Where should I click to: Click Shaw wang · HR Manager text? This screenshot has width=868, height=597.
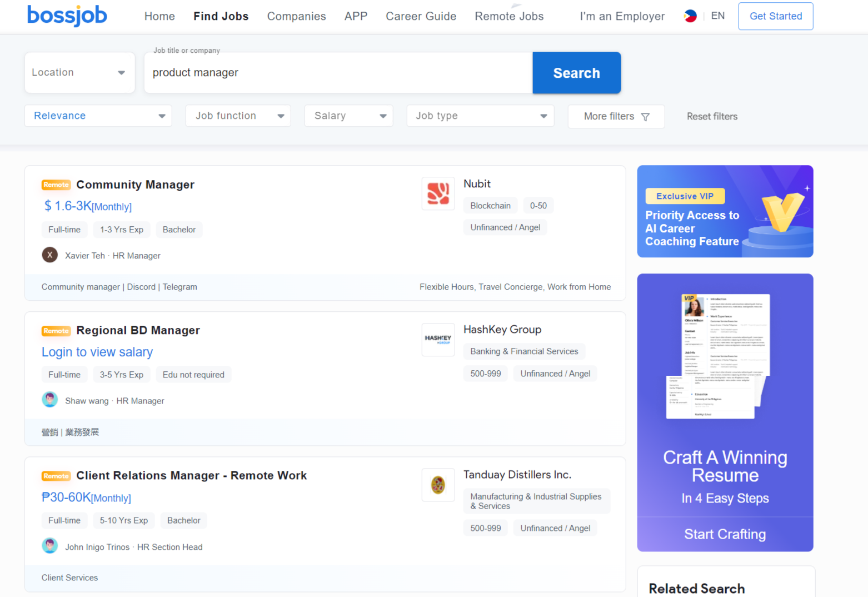pos(114,401)
